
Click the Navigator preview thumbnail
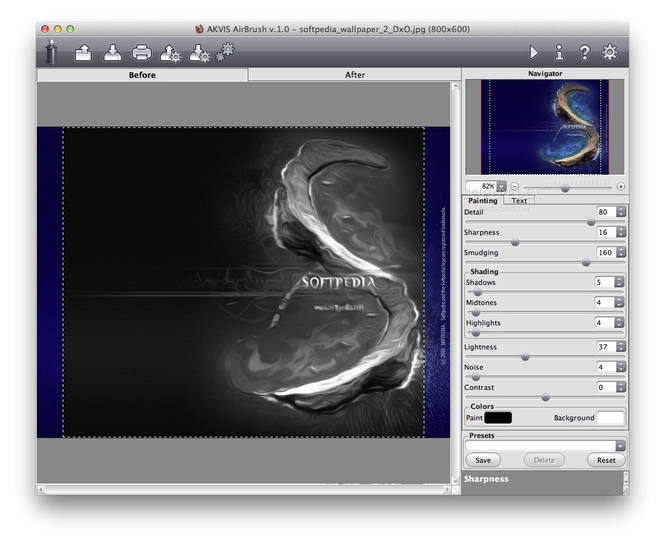point(545,127)
